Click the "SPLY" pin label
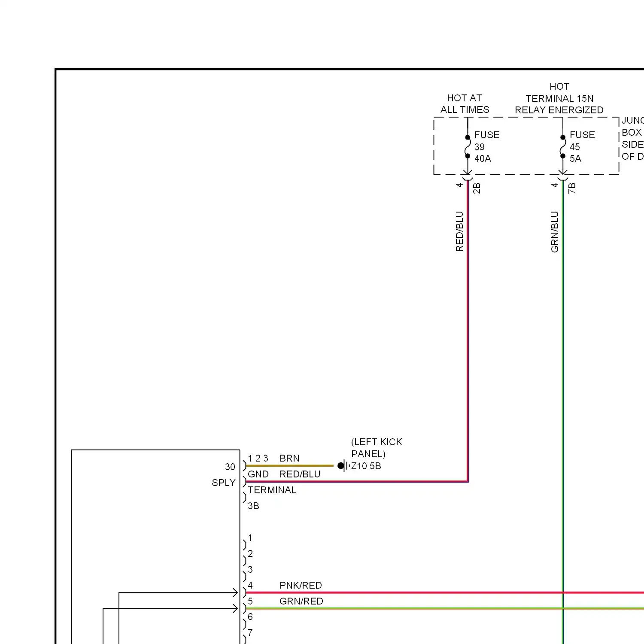644x644 pixels. coord(223,483)
